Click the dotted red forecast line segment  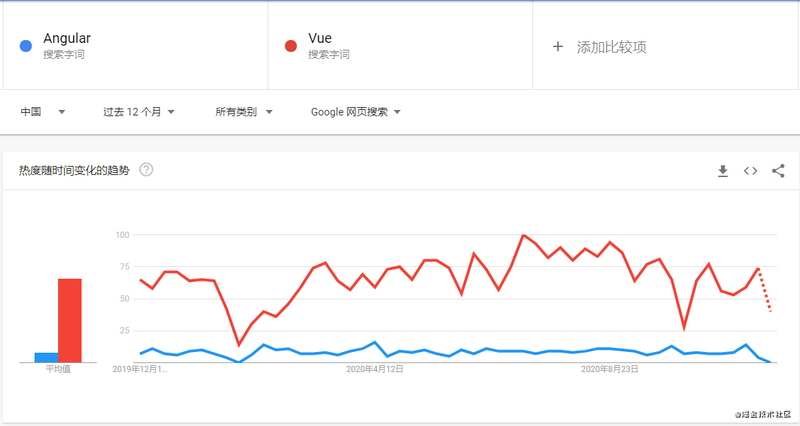point(765,290)
